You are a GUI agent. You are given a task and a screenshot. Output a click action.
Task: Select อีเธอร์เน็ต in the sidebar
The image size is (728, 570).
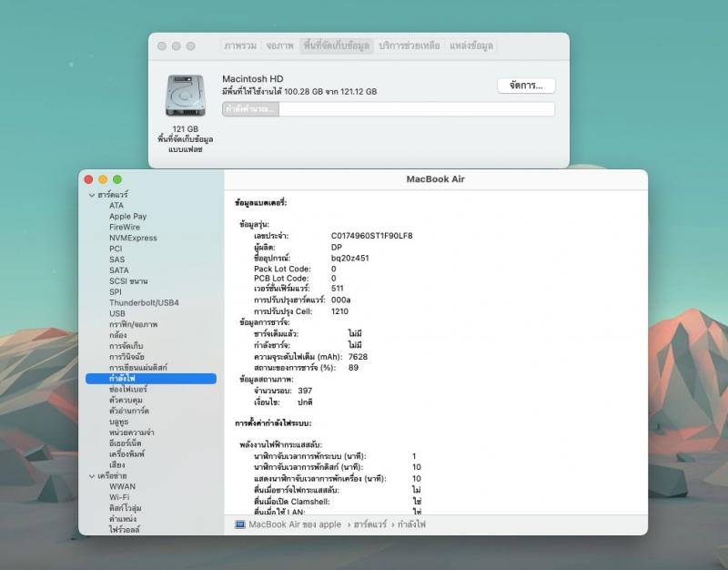click(125, 443)
